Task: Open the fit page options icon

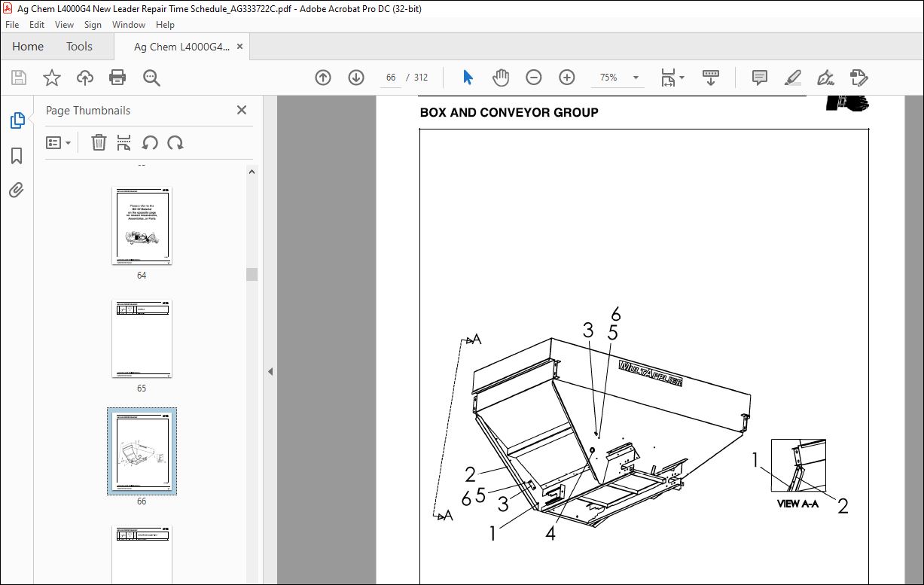Action: click(x=672, y=78)
